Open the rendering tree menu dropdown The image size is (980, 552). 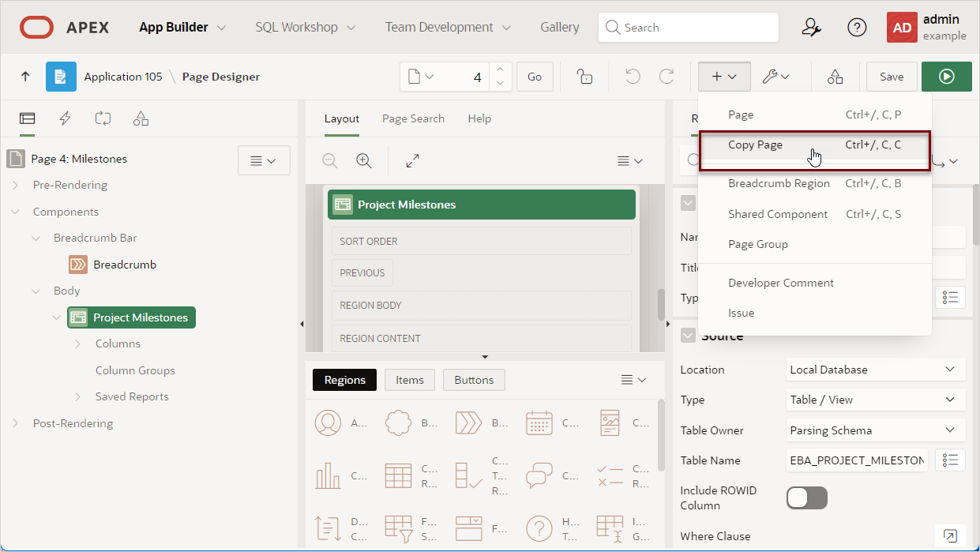point(264,160)
